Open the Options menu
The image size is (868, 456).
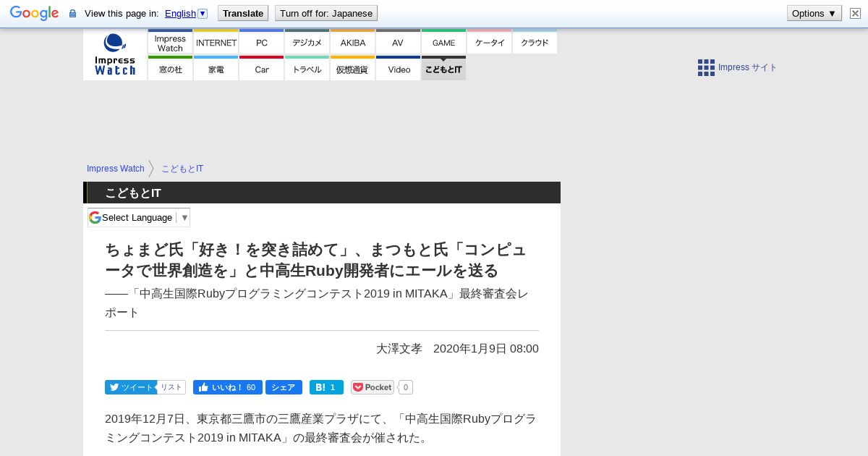814,13
